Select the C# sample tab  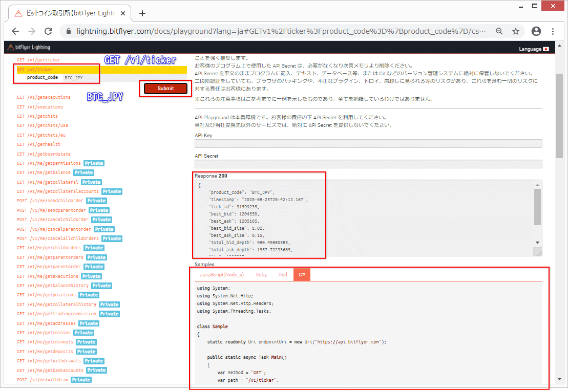point(302,274)
